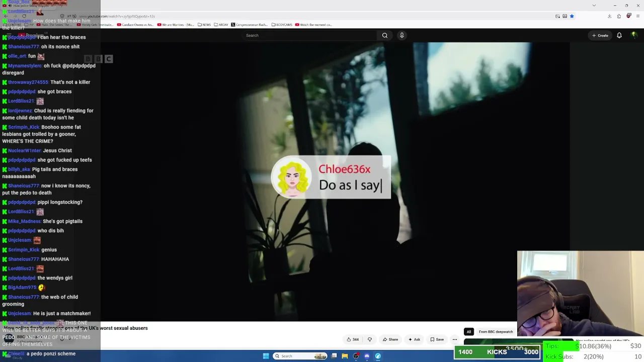Open the YouTube account avatar menu

pos(634,35)
